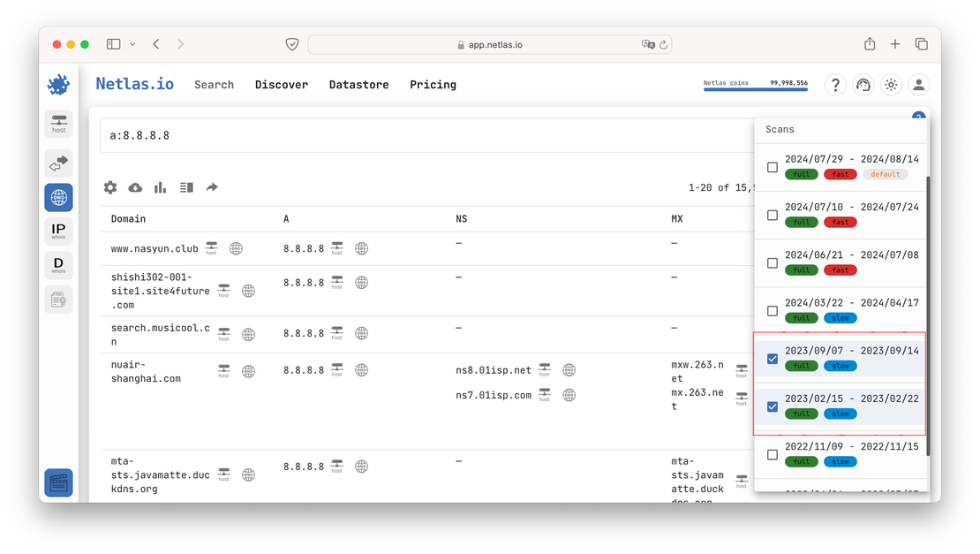Open the user account menu
Screen dimensions: 980x554
(x=919, y=85)
